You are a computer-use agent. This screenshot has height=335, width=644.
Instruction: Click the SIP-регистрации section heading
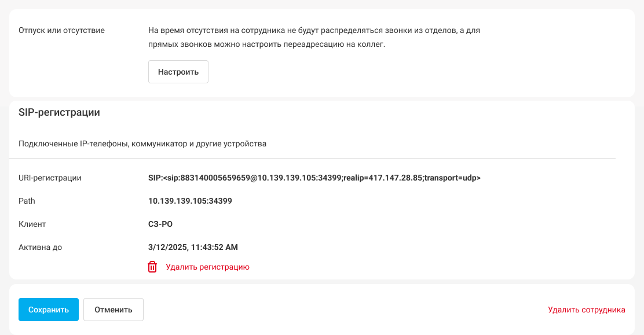pyautogui.click(x=59, y=112)
